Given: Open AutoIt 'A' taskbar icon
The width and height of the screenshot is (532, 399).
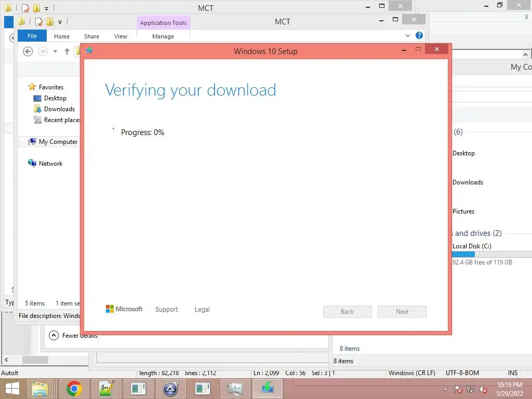Looking at the screenshot, I should coord(170,389).
